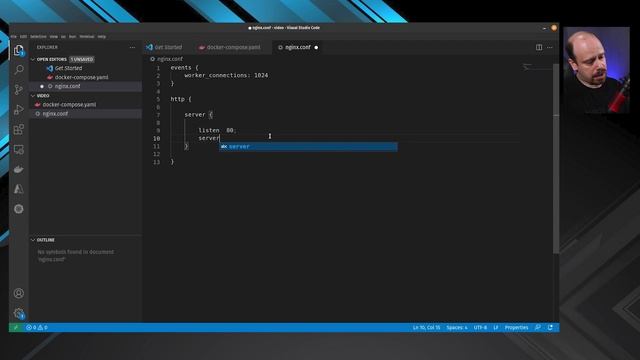Open the Docker whale view icon
Viewport: 640px width, 360px height.
19,169
